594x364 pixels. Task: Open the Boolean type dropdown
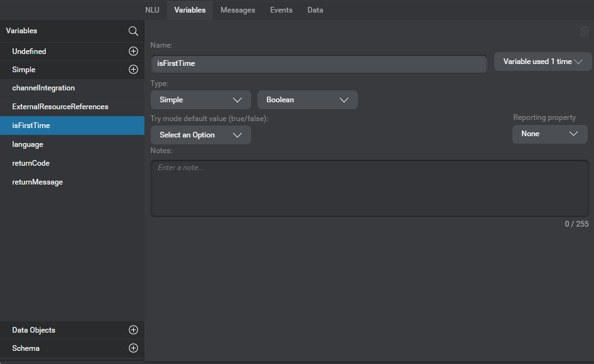pos(307,99)
